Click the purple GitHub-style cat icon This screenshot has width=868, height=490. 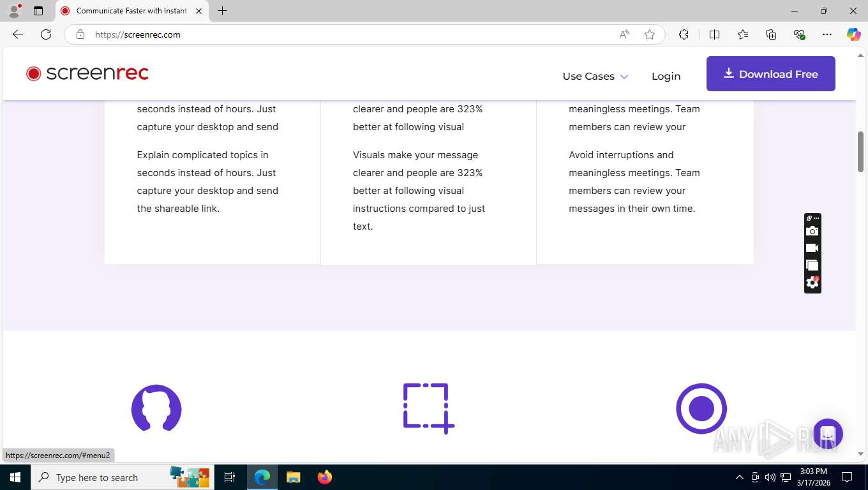[156, 409]
